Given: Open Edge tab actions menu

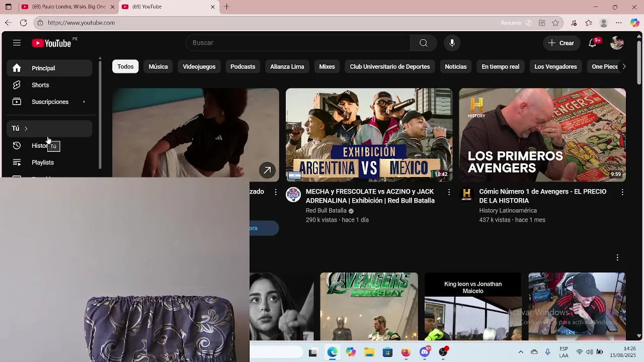Looking at the screenshot, I should coord(9,7).
